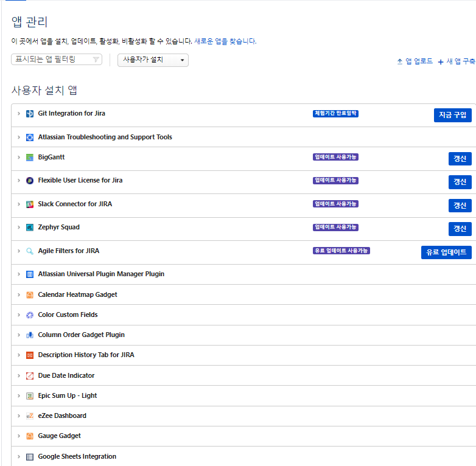Focus the 표시되는 앱 필터링 input field
Screen dimensions: 476x466
57,60
